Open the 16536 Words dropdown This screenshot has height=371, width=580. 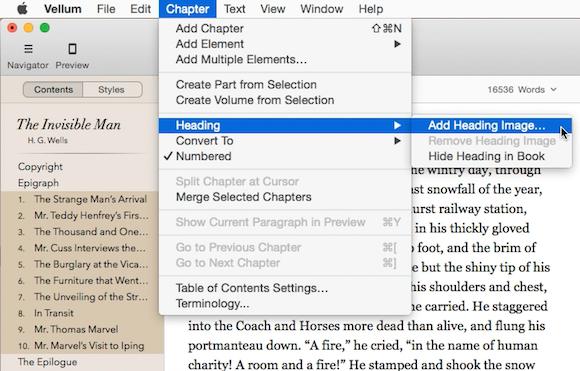point(522,90)
